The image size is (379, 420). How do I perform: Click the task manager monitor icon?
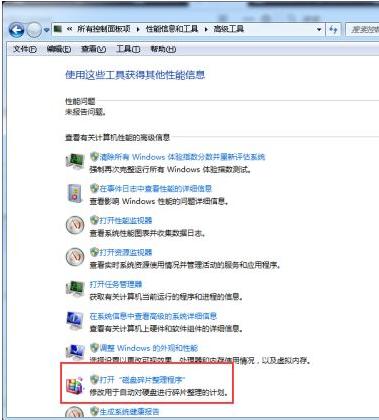click(75, 289)
